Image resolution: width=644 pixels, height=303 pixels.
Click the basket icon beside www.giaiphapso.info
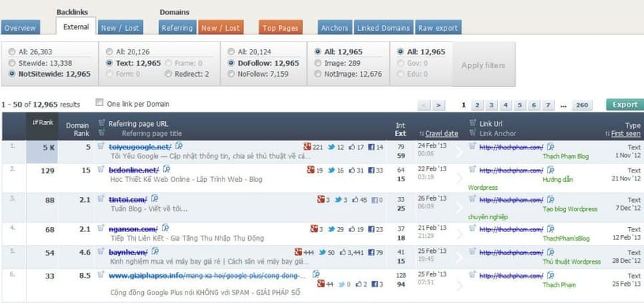coord(101,274)
